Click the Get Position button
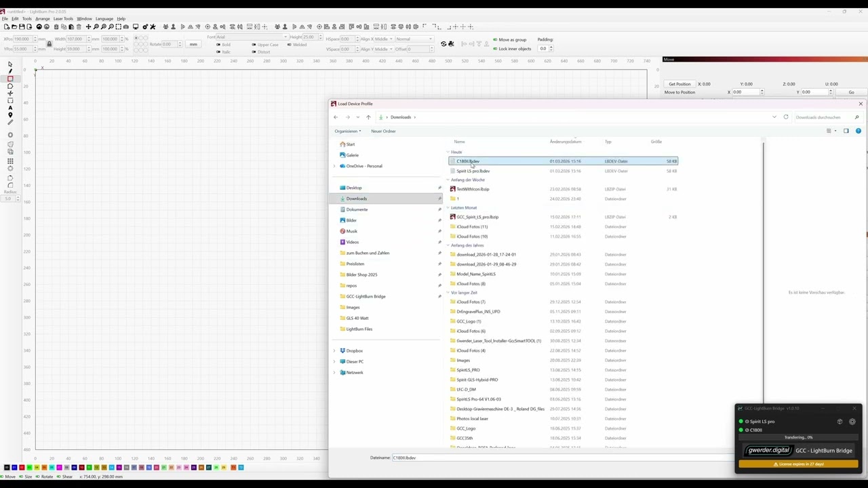 tap(679, 84)
